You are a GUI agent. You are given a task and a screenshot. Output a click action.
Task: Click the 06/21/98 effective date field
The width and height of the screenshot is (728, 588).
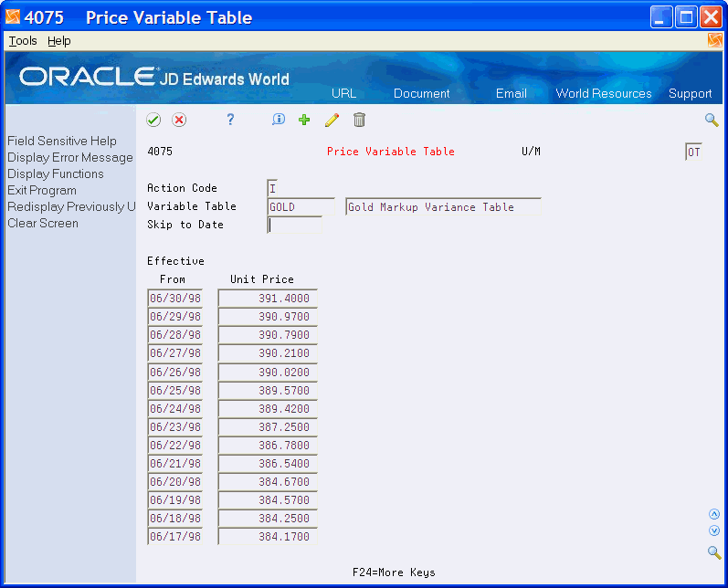tap(175, 463)
